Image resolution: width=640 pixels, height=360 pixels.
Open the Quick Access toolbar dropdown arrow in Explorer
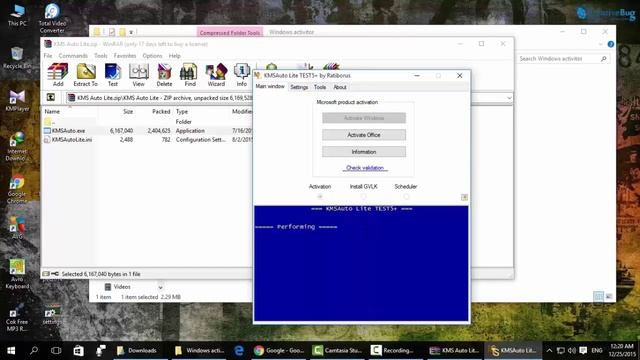[131, 32]
